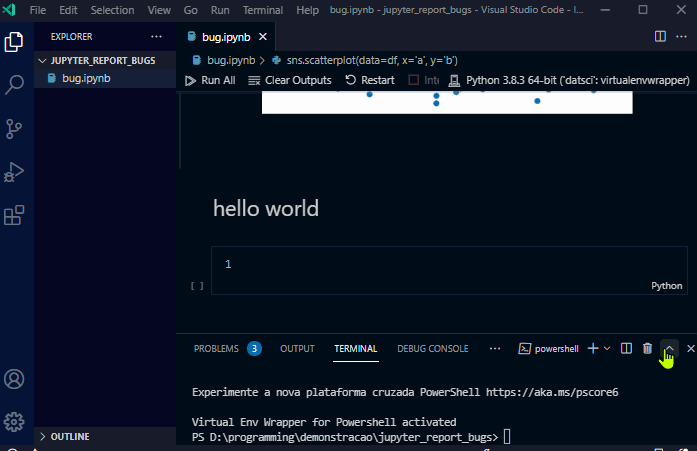Open the Go menu
This screenshot has width=697, height=451.
coord(190,10)
